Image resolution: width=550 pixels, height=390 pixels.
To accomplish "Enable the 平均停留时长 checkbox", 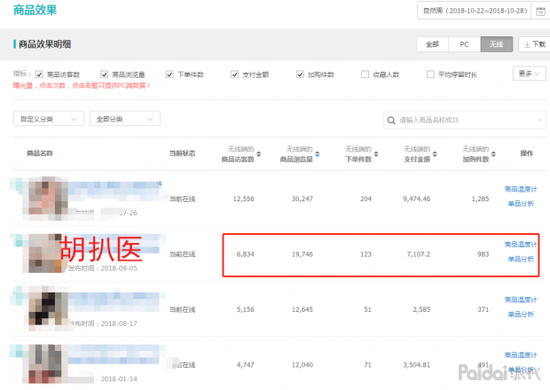I will pyautogui.click(x=430, y=74).
